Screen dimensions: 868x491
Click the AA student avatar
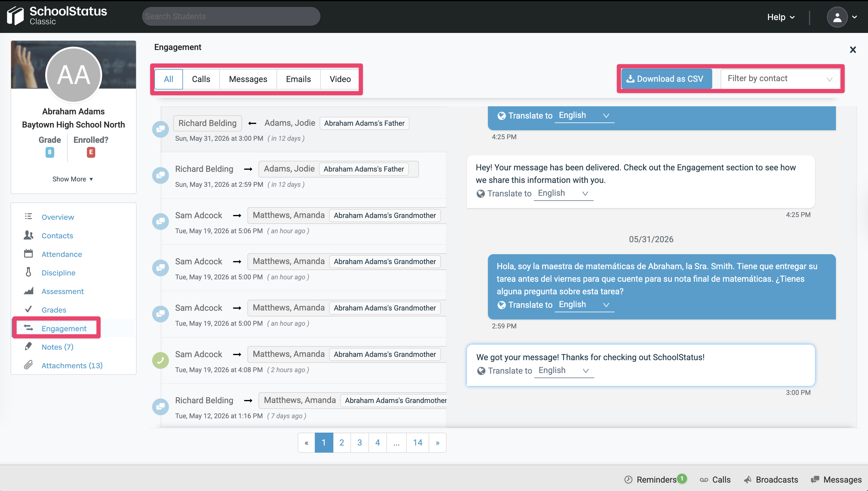(74, 75)
